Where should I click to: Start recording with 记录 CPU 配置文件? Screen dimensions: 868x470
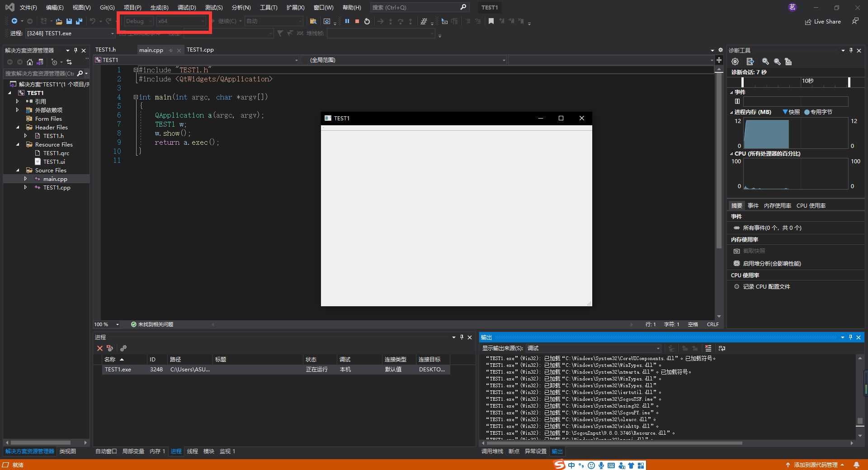pos(765,286)
